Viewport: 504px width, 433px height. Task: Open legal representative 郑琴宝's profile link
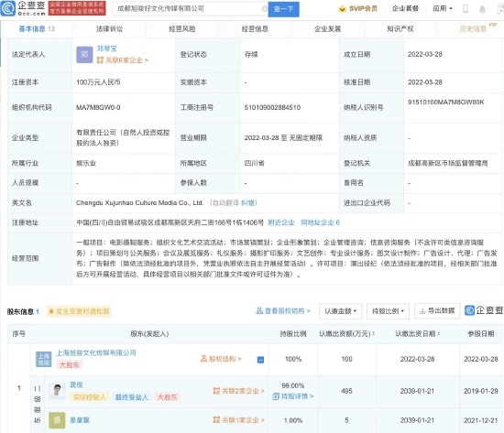pyautogui.click(x=106, y=49)
